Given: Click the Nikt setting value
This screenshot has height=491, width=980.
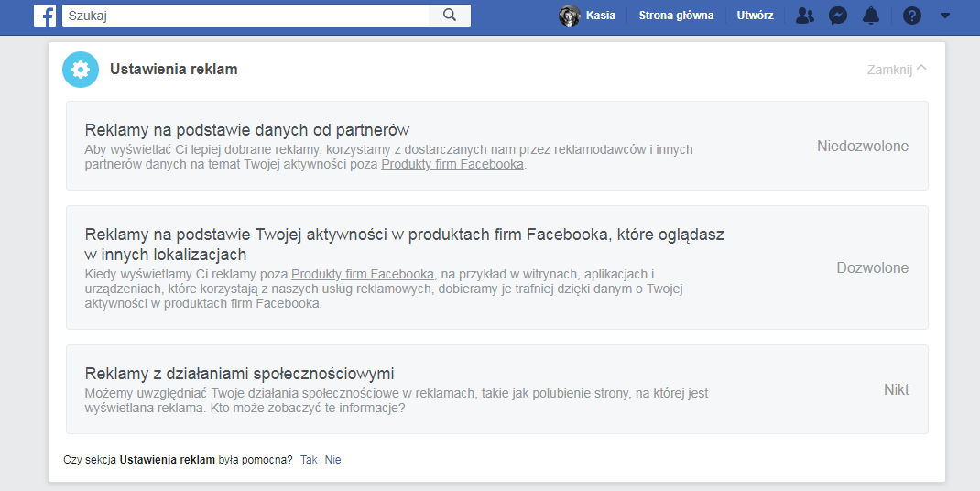Looking at the screenshot, I should 897,389.
